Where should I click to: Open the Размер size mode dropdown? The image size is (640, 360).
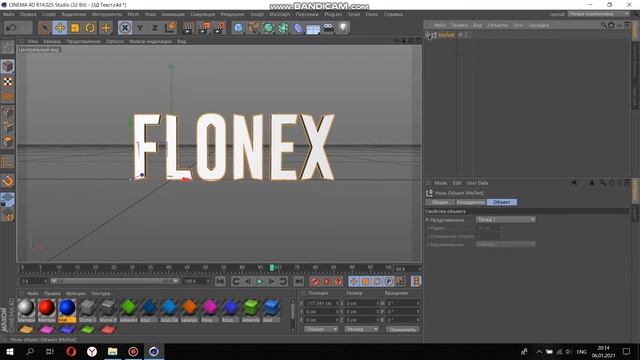[361, 329]
